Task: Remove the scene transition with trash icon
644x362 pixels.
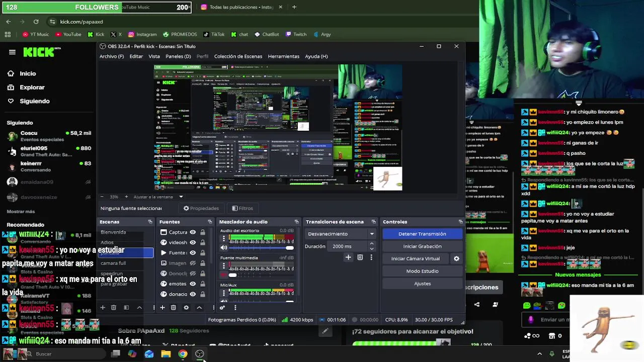Action: click(360, 257)
